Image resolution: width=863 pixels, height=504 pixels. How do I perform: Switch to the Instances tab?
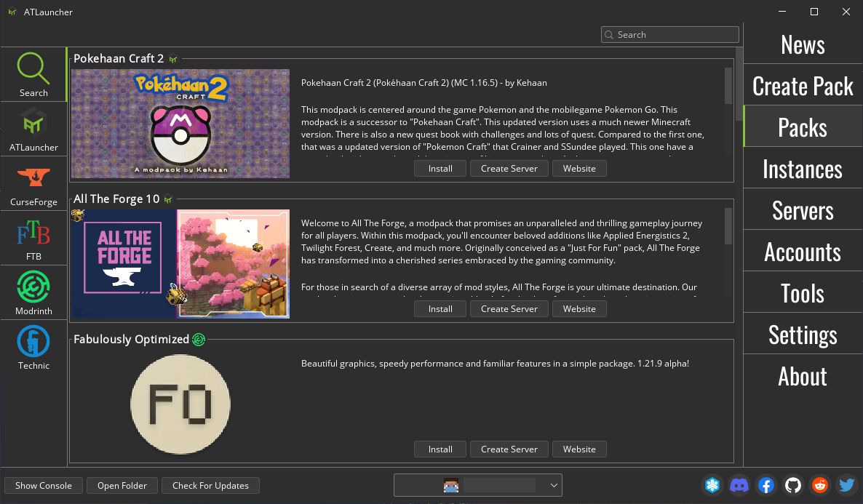(802, 168)
